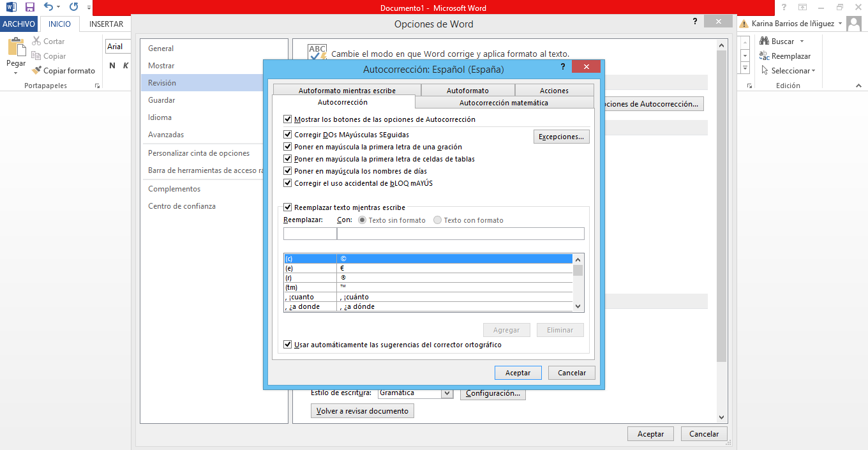
Task: Toggle capitalize first letter of sentence checkbox
Action: [288, 147]
